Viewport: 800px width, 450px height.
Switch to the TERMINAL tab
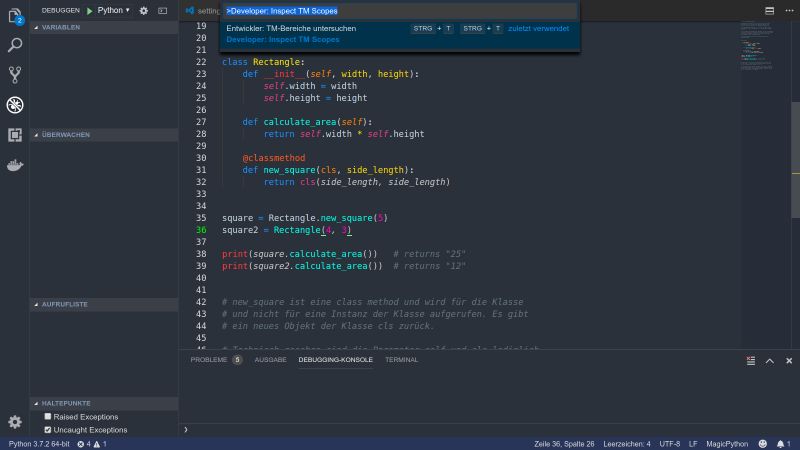click(402, 360)
